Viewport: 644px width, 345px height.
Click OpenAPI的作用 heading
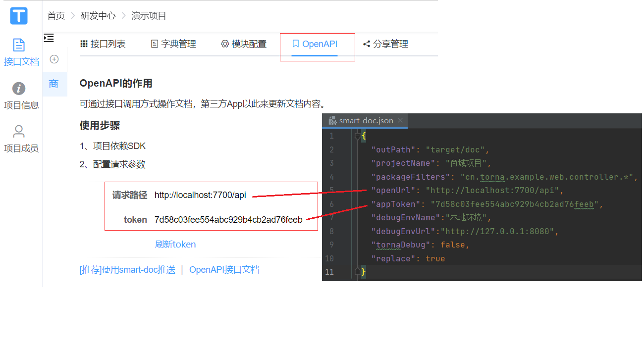click(x=116, y=83)
